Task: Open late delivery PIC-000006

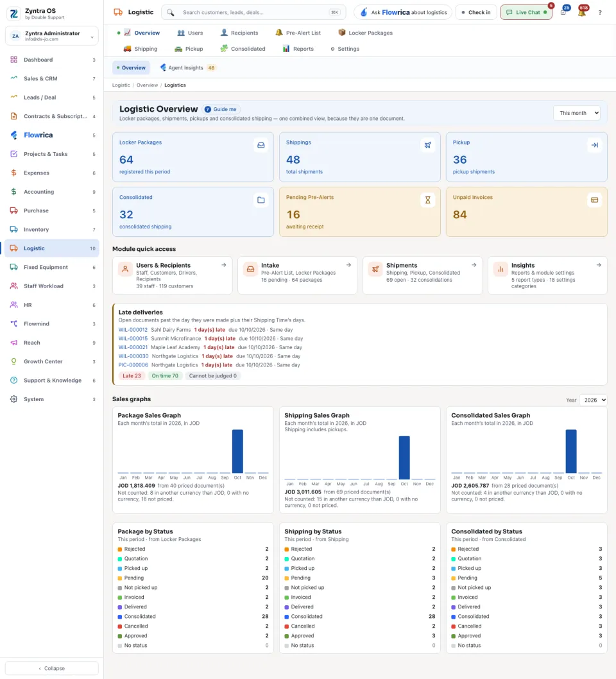Action: click(133, 365)
